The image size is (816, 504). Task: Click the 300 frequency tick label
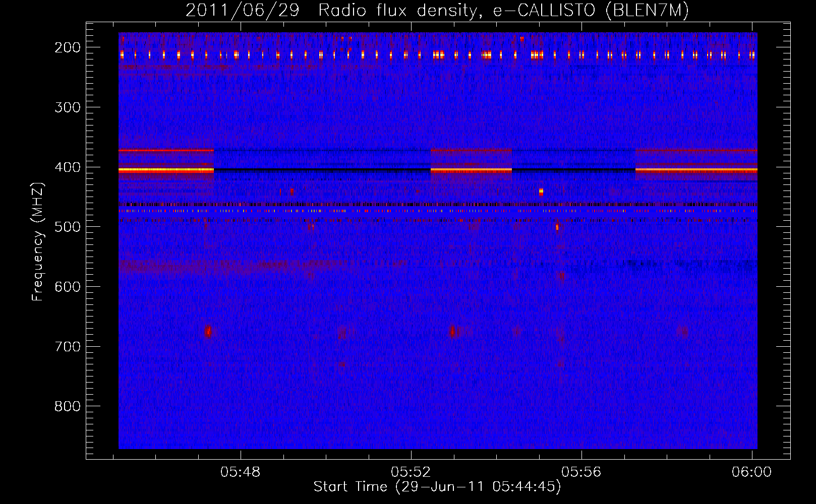pyautogui.click(x=67, y=107)
